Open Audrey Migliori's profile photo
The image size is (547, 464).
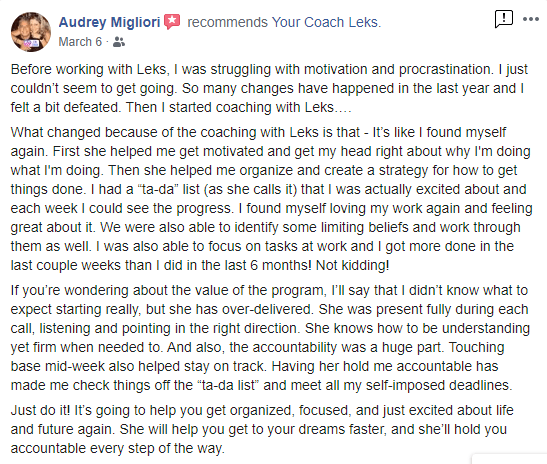31,32
